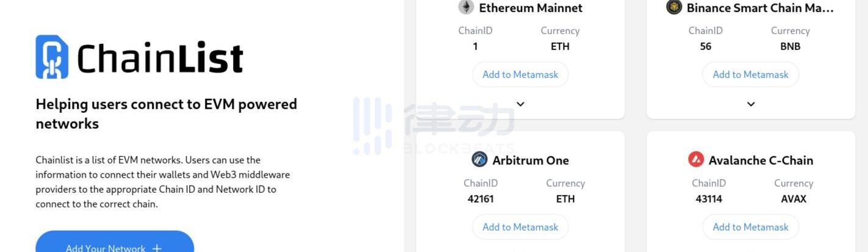Click the Arbitrum One network icon
The image size is (868, 252).
tap(479, 160)
